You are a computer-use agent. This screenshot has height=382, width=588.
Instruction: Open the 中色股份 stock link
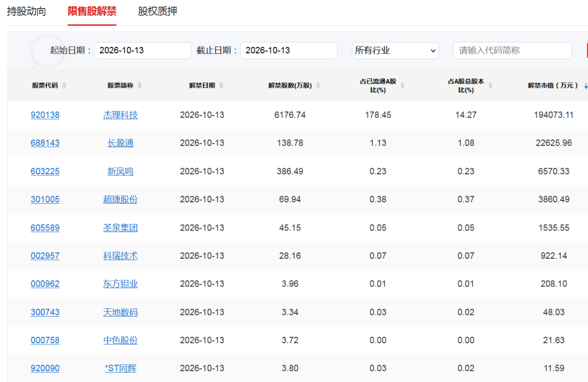(x=120, y=341)
